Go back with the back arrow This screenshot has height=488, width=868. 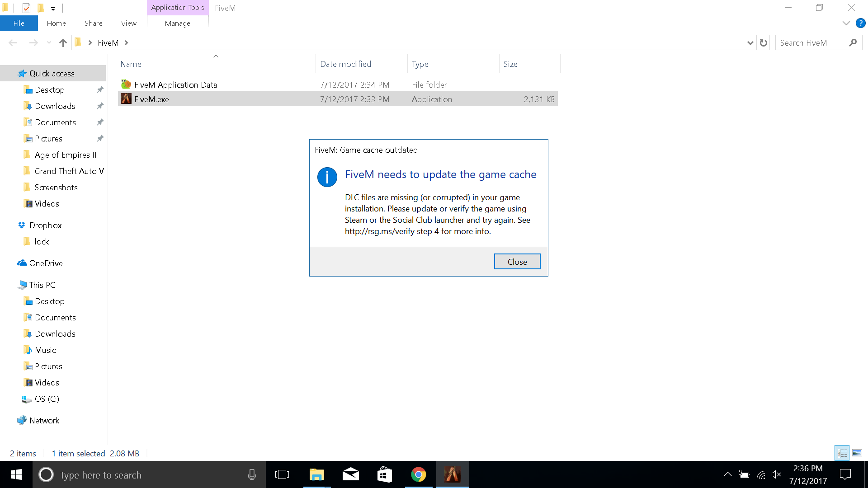point(13,42)
